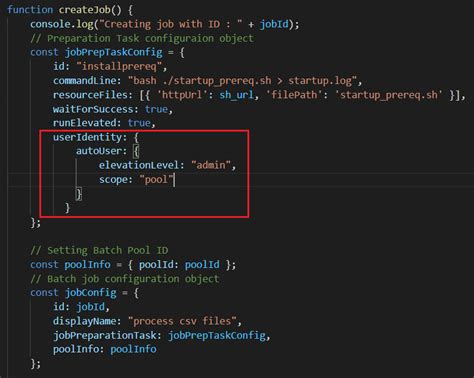
Task: Click the Batch job configuration object comment
Action: pyautogui.click(x=125, y=279)
